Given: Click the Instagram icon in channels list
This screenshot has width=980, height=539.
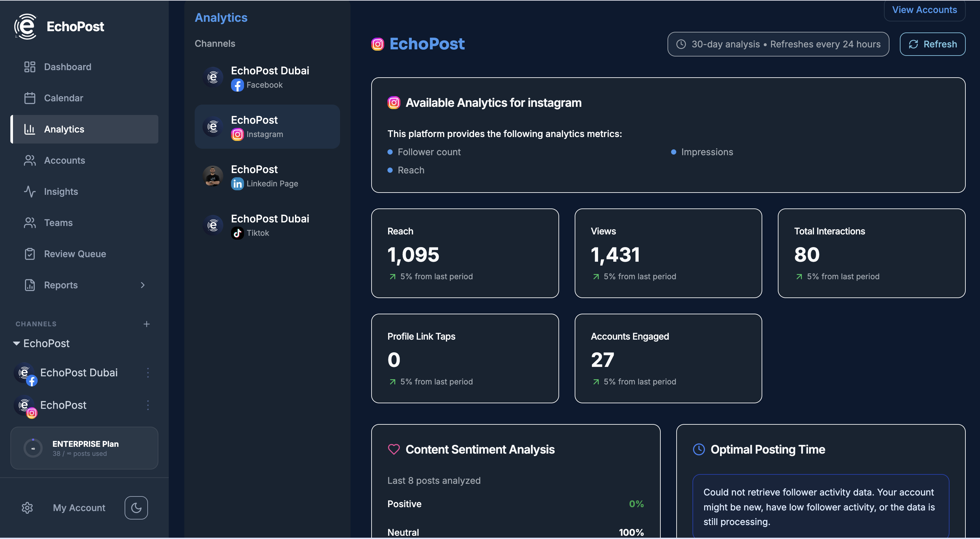Looking at the screenshot, I should tap(238, 134).
